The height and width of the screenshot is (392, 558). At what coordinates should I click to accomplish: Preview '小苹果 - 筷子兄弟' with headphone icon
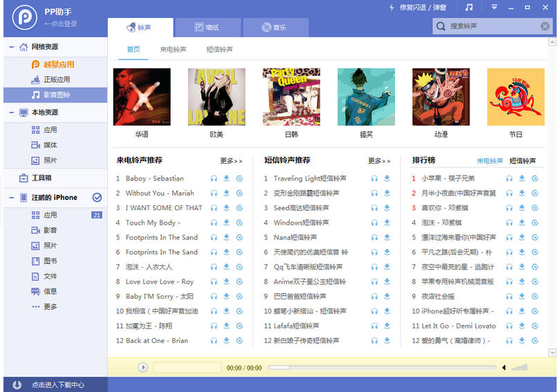[510, 178]
